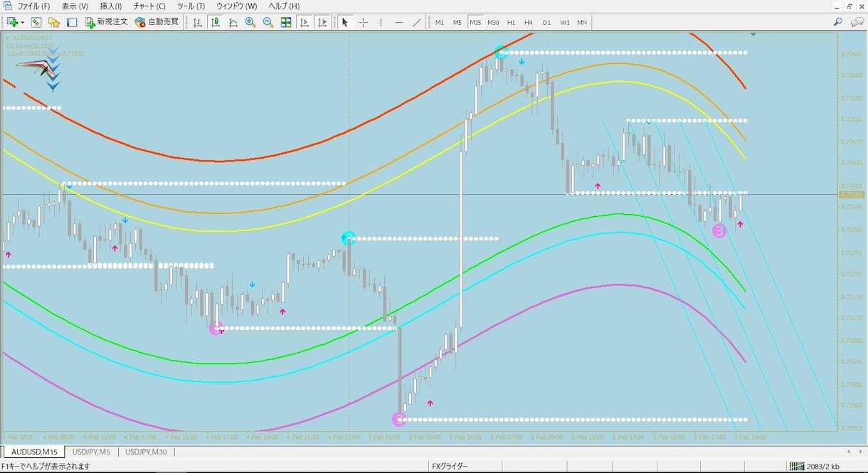Tile chart windows with grid icon

pyautogui.click(x=286, y=22)
